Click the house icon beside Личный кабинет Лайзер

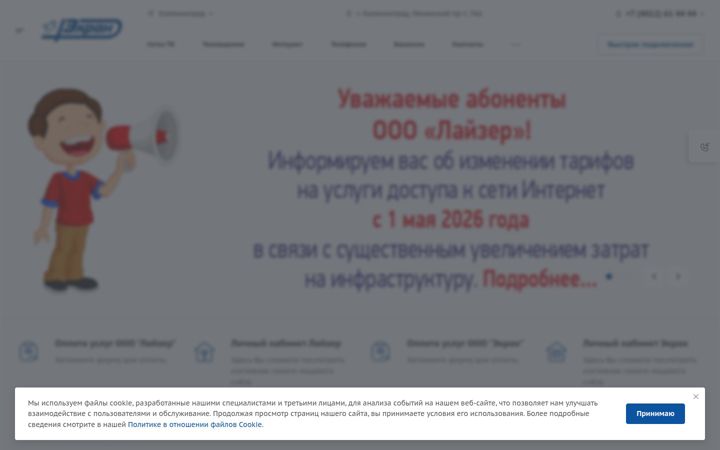(x=204, y=352)
